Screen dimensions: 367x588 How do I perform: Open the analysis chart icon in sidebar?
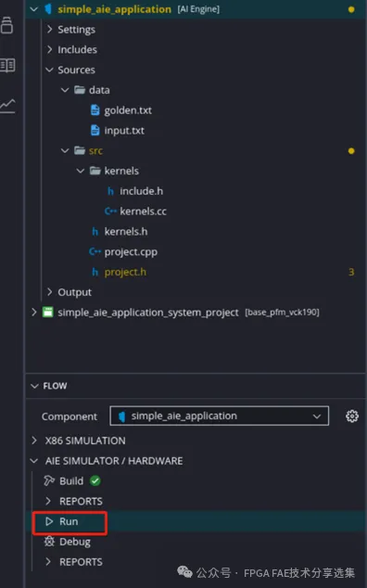point(7,106)
